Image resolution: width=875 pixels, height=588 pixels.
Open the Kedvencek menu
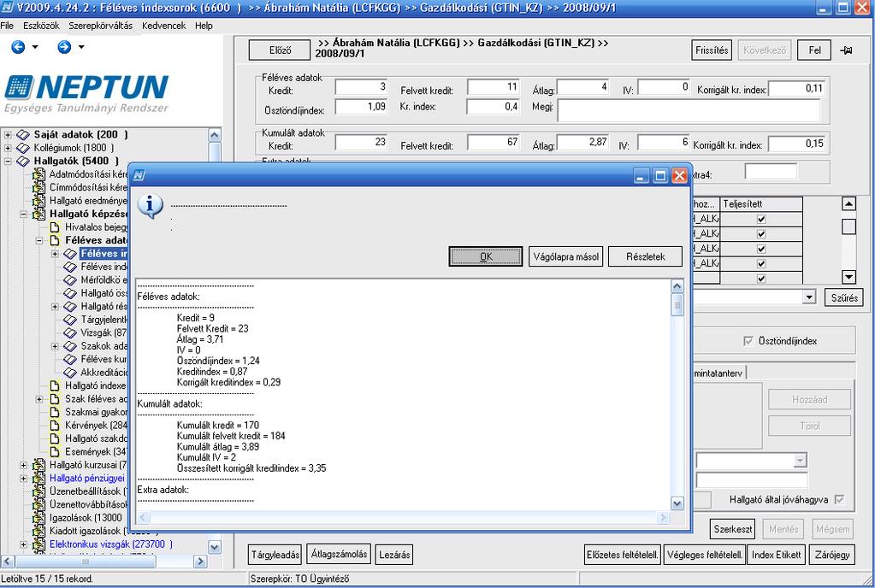click(164, 26)
